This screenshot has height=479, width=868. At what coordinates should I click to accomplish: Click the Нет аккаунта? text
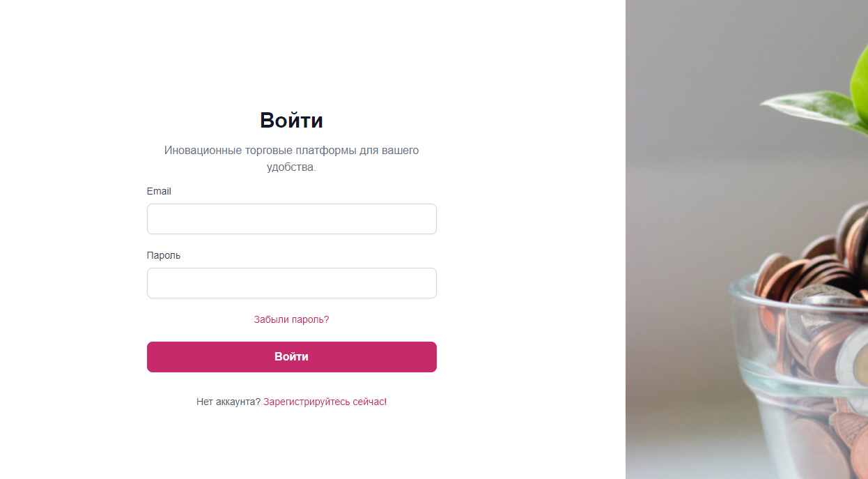228,402
